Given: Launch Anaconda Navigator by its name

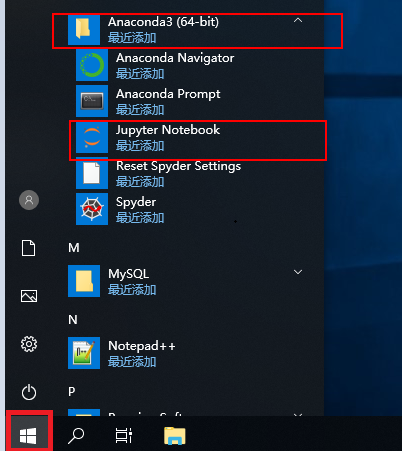Looking at the screenshot, I should tap(175, 58).
